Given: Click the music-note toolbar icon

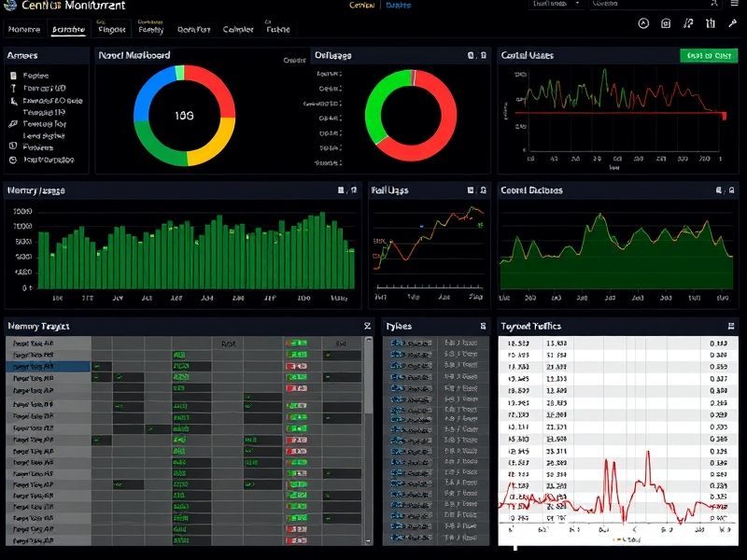Looking at the screenshot, I should pyautogui.click(x=688, y=24).
